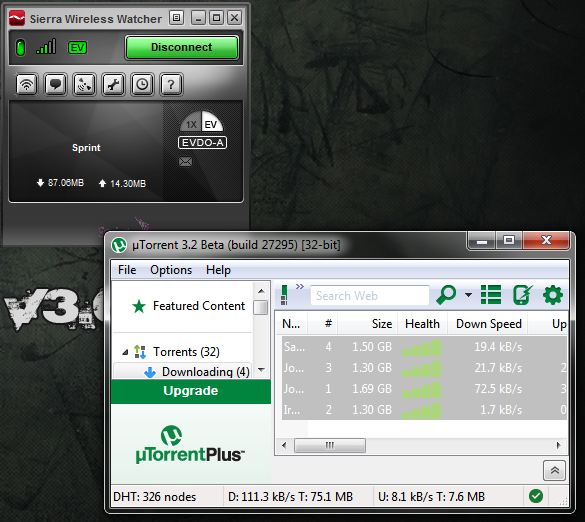The image size is (585, 522).
Task: Show detailed info pane double-chevron button
Action: point(554,471)
